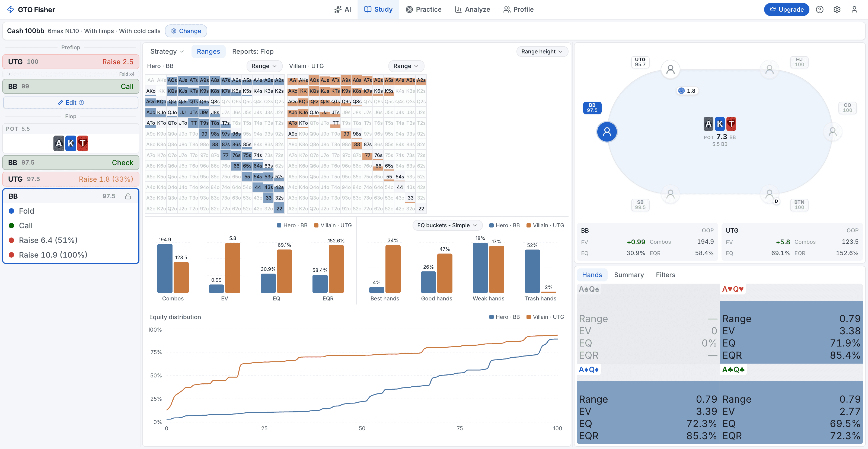The width and height of the screenshot is (868, 449).
Task: Open EQ buckets - Simple dropdown
Action: coord(447,225)
